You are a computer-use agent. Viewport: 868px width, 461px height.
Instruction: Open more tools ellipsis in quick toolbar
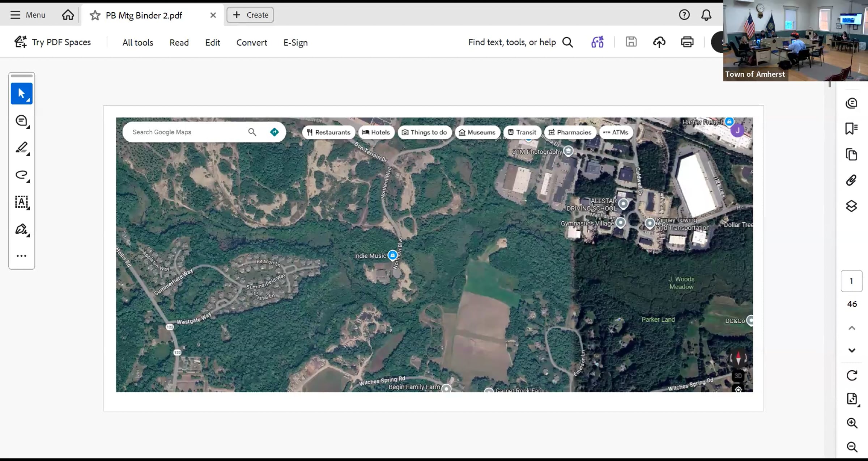(x=22, y=256)
